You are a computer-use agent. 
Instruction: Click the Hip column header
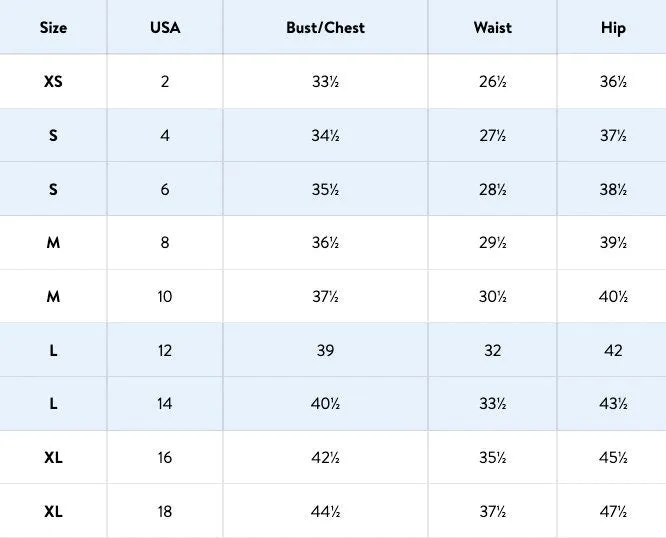[613, 28]
